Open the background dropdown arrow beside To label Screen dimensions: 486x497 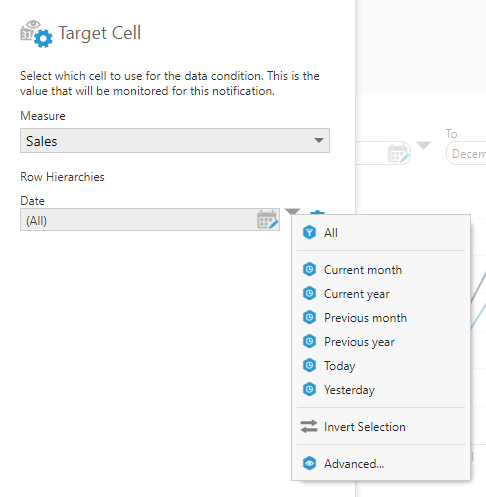click(x=423, y=145)
